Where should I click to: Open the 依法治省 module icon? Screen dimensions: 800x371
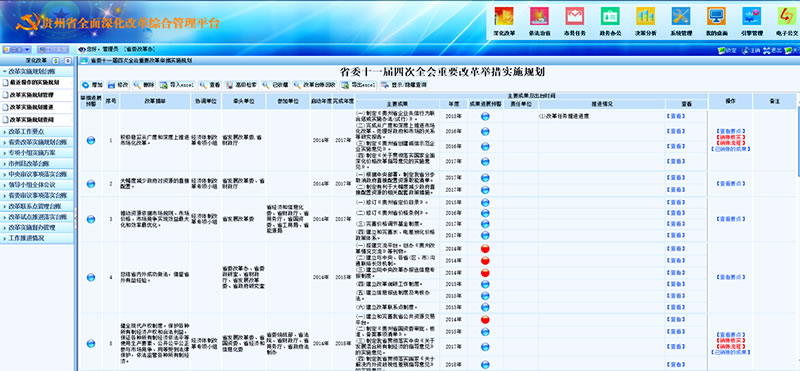tap(539, 16)
